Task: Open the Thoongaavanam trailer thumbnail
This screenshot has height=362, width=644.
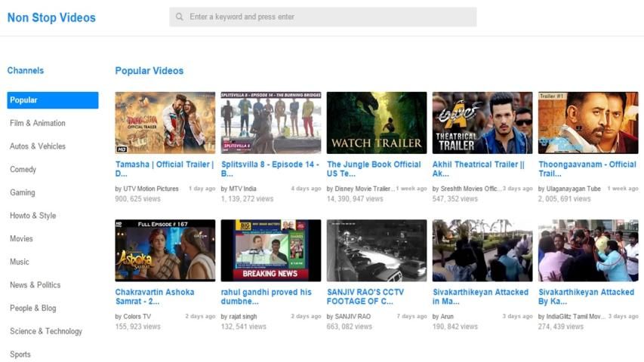Action: [587, 123]
